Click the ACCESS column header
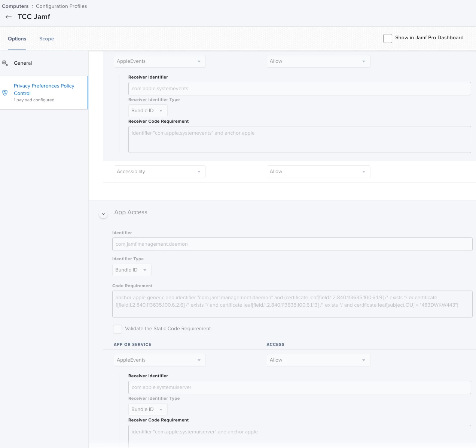The height and width of the screenshot is (448, 476). tap(275, 344)
